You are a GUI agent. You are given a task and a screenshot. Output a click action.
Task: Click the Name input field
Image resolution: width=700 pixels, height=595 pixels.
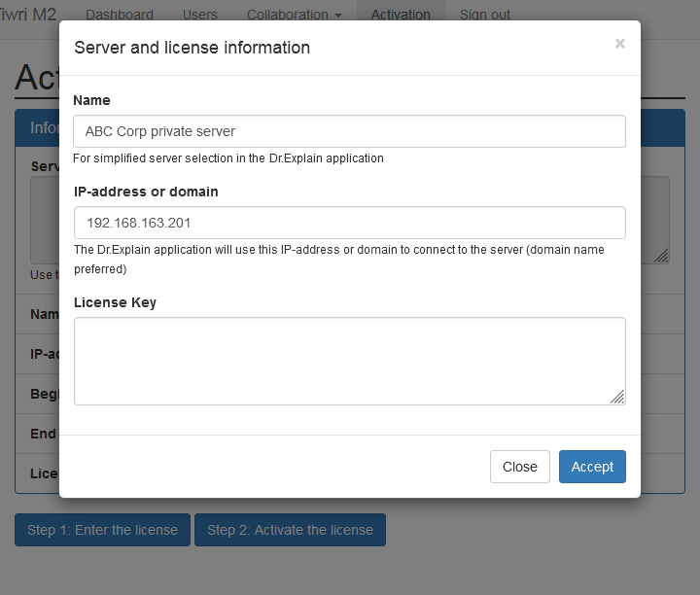pyautogui.click(x=349, y=131)
